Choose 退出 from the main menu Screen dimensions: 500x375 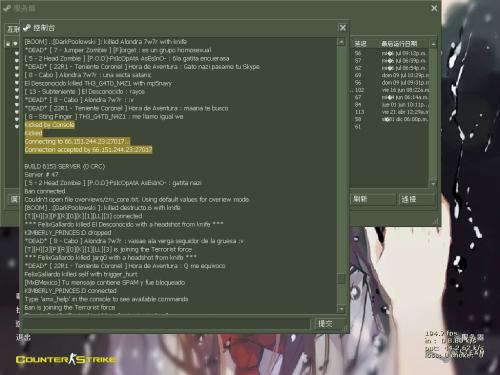[23, 337]
